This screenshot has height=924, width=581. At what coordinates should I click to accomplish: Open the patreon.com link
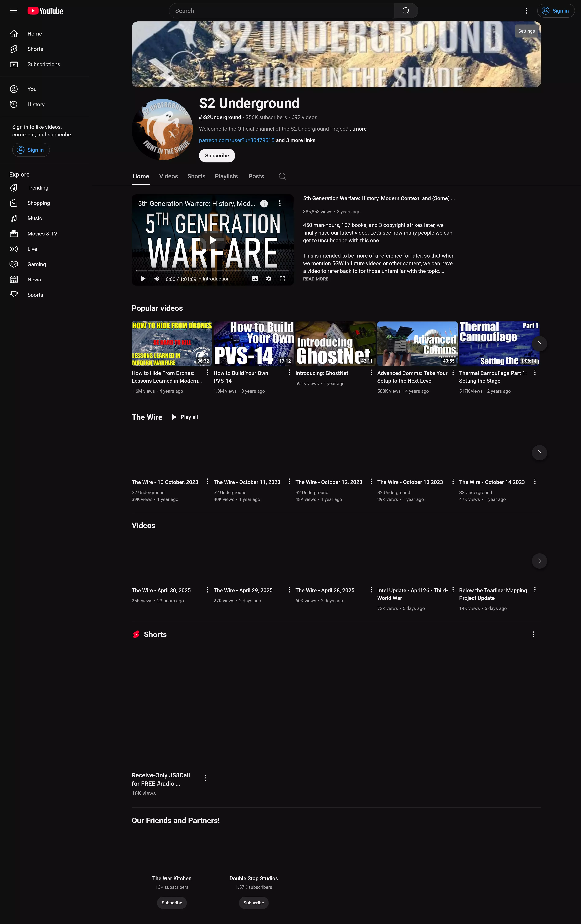tap(237, 140)
